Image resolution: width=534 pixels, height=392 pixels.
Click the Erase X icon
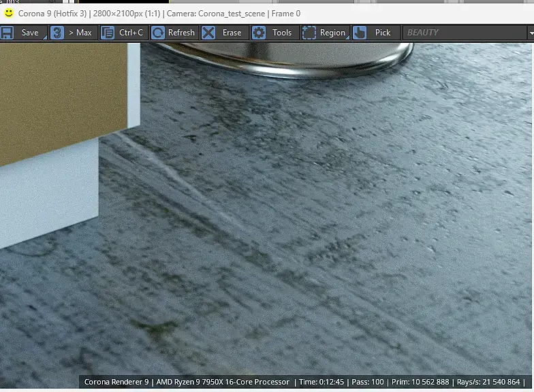click(x=208, y=33)
